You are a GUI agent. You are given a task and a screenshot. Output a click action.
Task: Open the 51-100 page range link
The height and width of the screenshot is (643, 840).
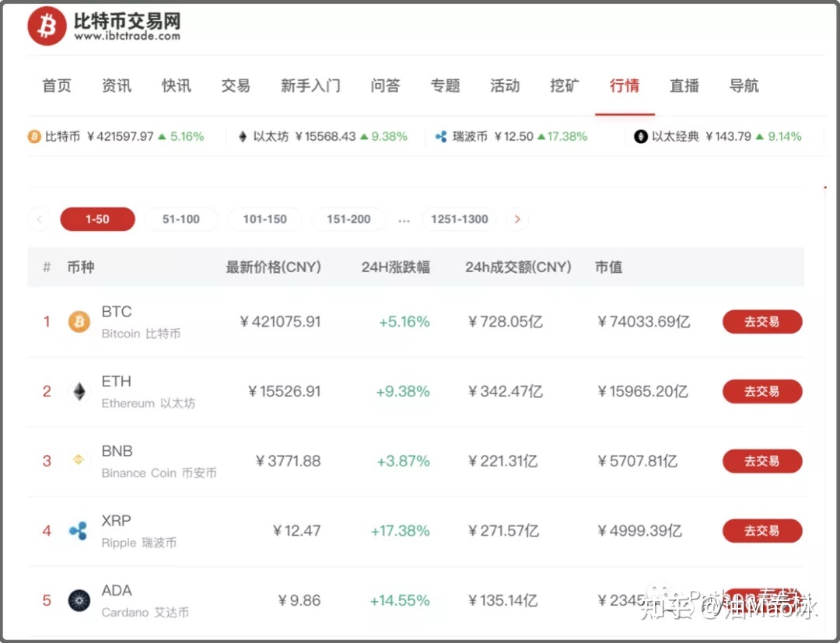(x=181, y=219)
